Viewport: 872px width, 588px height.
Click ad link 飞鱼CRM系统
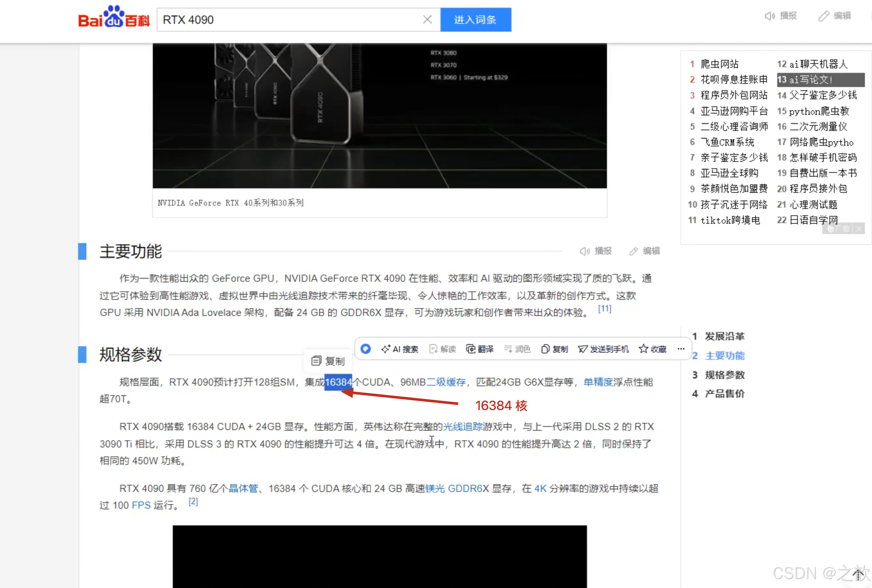tap(727, 142)
